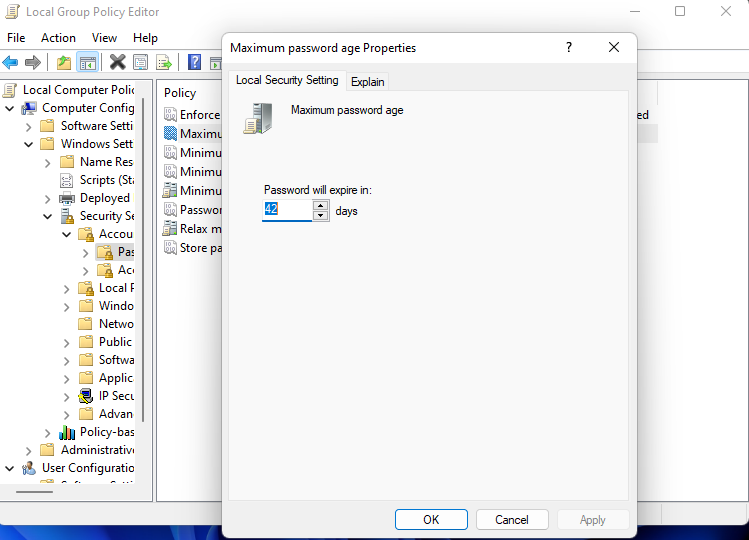Click the days input field showing 42
Viewport: 749px width, 540px height.
287,210
